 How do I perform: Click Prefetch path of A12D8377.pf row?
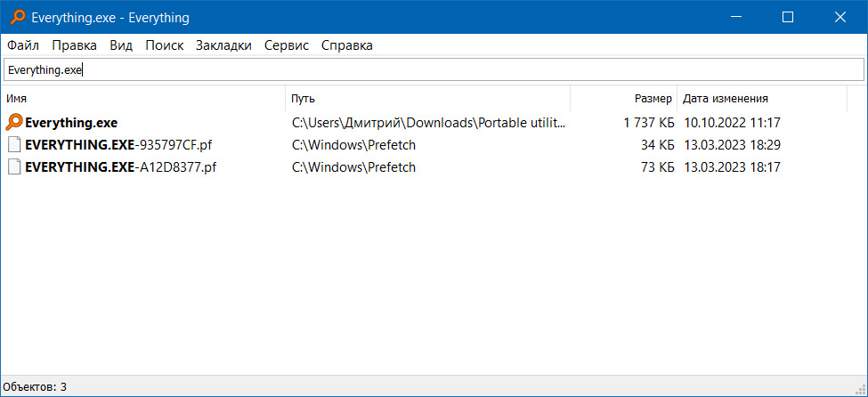pos(353,167)
